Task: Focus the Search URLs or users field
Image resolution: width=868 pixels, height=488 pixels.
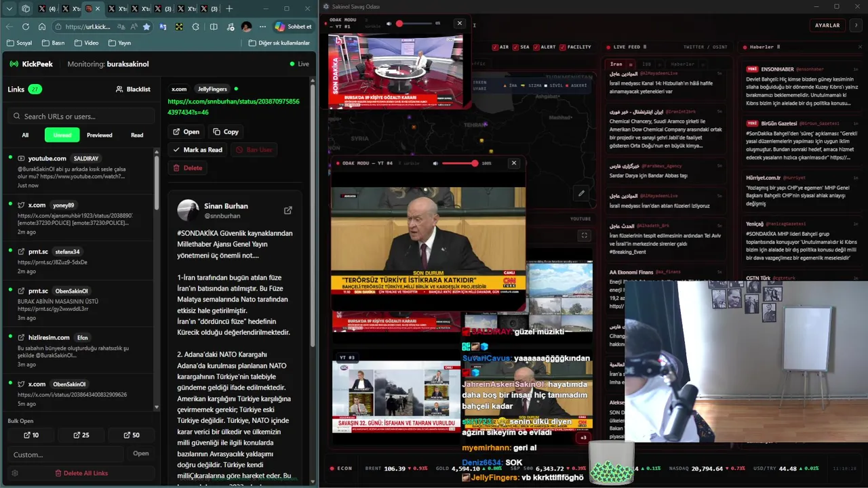Action: (81, 116)
